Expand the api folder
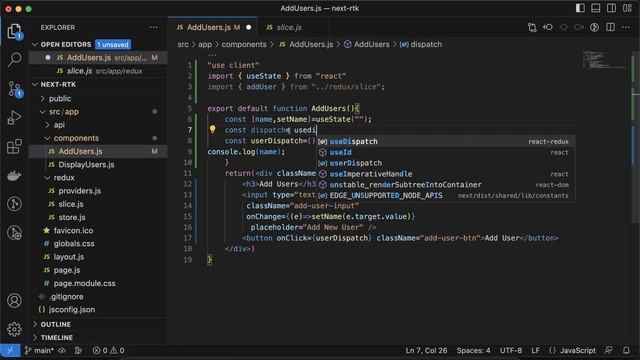The height and width of the screenshot is (360, 640). (x=47, y=125)
